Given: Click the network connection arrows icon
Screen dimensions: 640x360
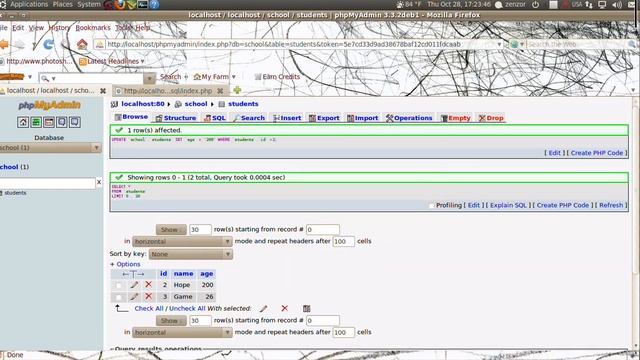Looking at the screenshot, I should [x=589, y=4].
